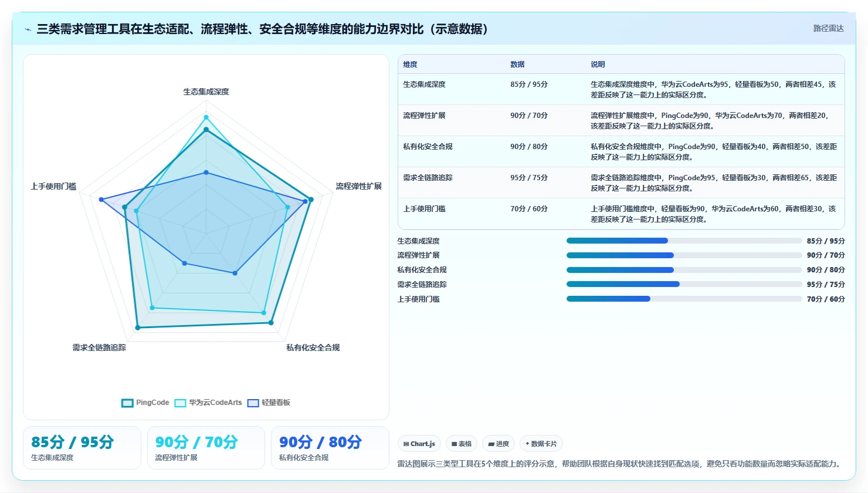Click the 私有化安全合规 radar axis label
The height and width of the screenshot is (493, 868).
click(x=313, y=347)
